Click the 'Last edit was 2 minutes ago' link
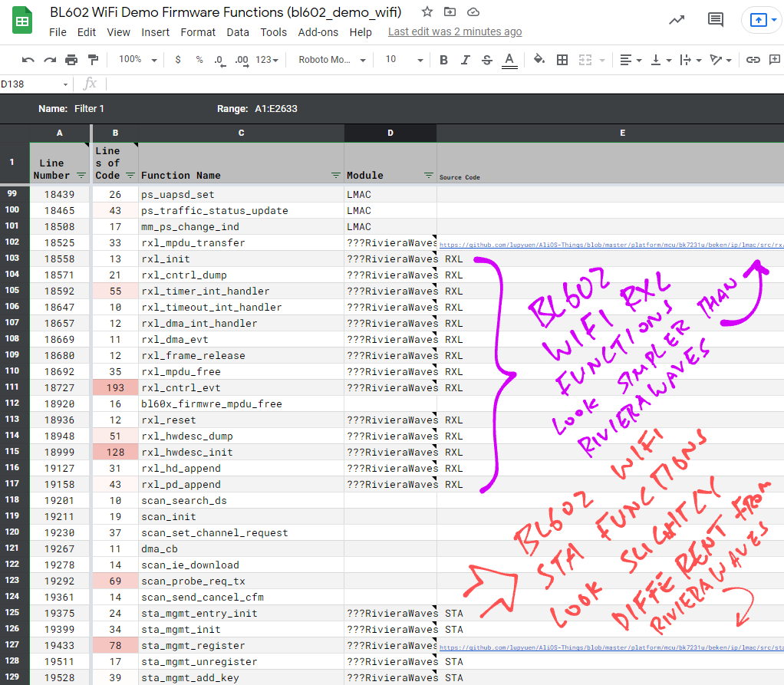Image resolution: width=784 pixels, height=685 pixels. [x=455, y=32]
